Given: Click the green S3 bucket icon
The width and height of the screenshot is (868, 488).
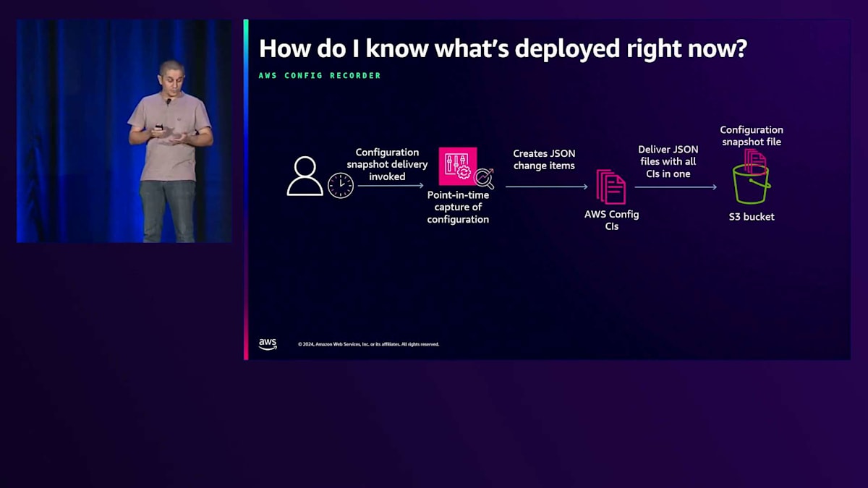Looking at the screenshot, I should (x=751, y=184).
